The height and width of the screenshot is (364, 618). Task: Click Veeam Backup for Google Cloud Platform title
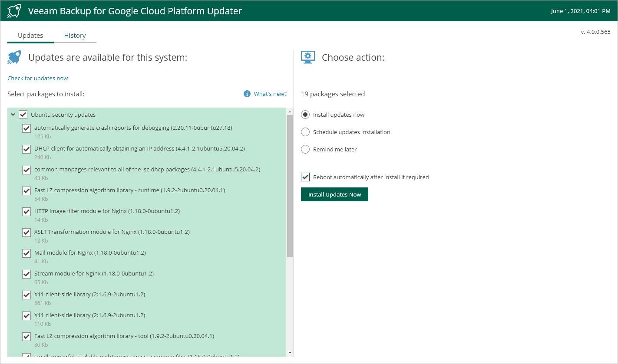135,11
